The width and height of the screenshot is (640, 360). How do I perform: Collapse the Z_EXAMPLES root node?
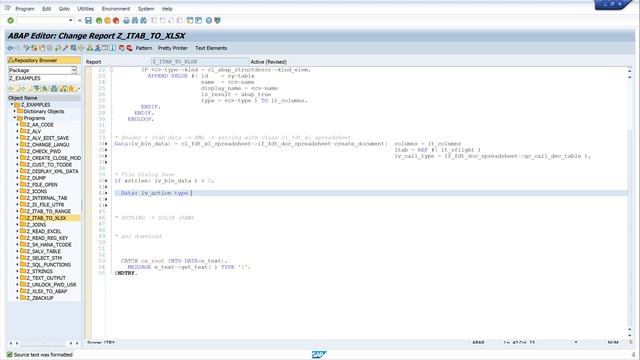[x=12, y=104]
